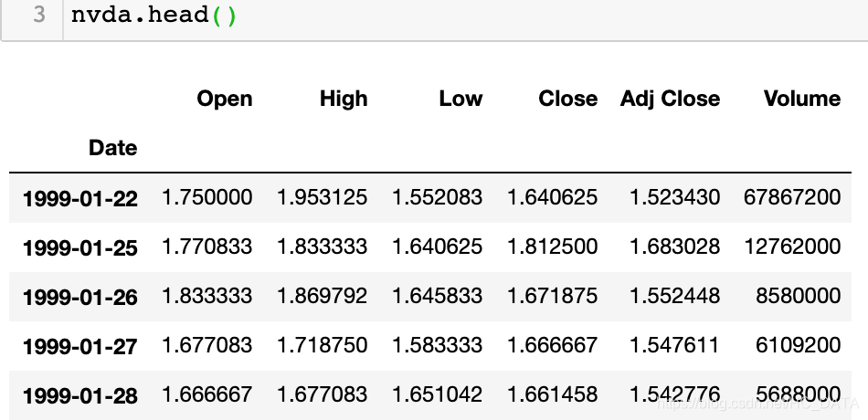
Task: Click the 1999-01-28 row index
Action: (x=80, y=395)
